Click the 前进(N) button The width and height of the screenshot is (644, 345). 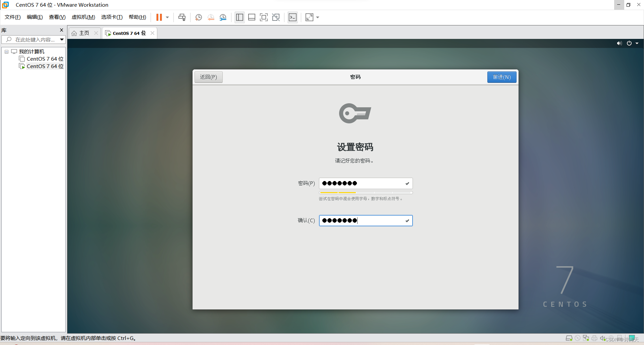(x=502, y=77)
